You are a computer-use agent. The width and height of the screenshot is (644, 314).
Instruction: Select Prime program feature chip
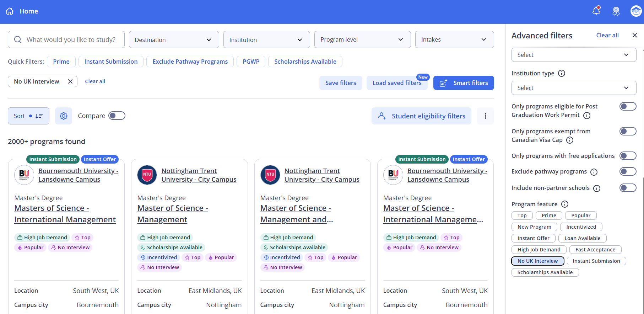(x=549, y=215)
